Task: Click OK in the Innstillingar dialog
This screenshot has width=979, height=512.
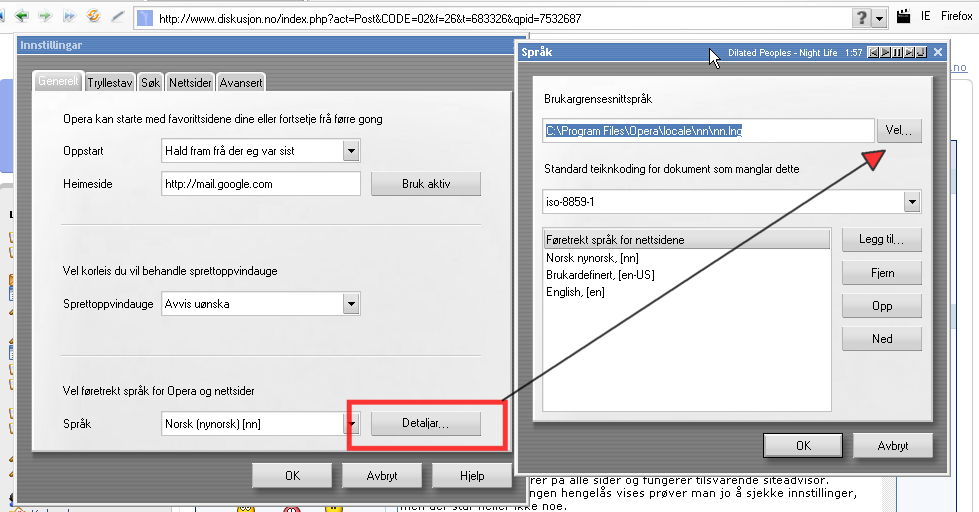Action: click(292, 476)
